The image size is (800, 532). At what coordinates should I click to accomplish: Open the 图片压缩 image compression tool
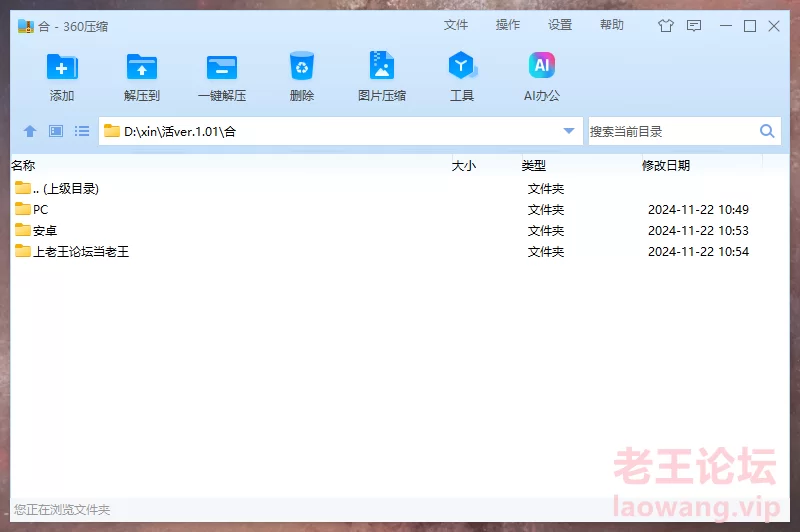(x=381, y=68)
